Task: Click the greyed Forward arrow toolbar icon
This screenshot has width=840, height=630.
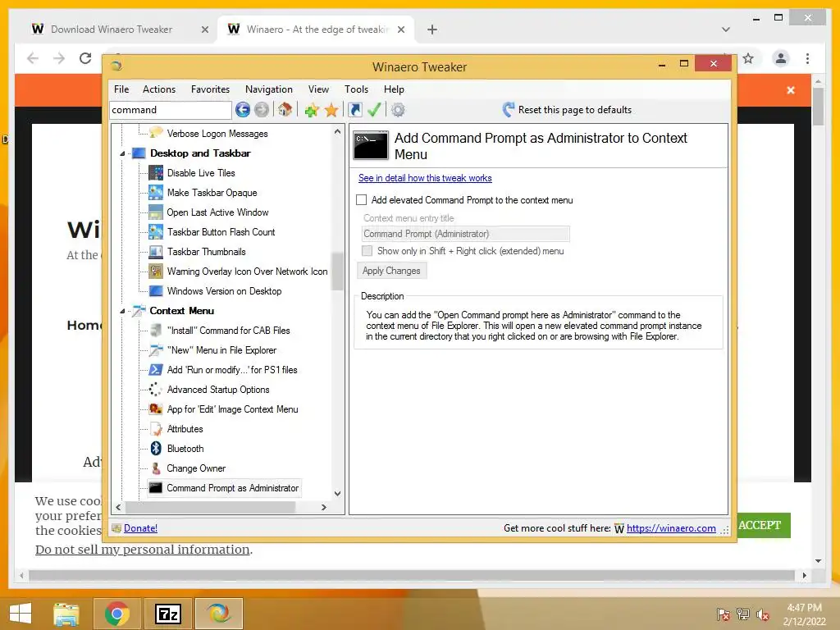Action: pyautogui.click(x=262, y=110)
